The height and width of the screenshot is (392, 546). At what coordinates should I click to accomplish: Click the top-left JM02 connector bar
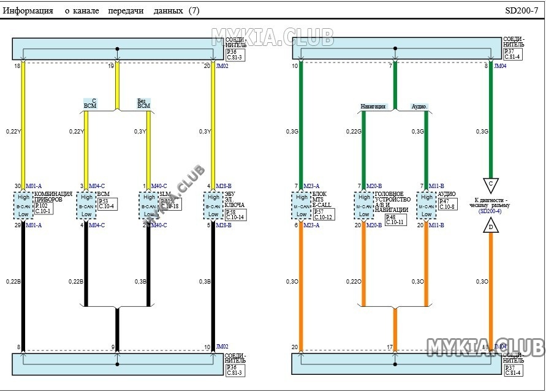[118, 49]
